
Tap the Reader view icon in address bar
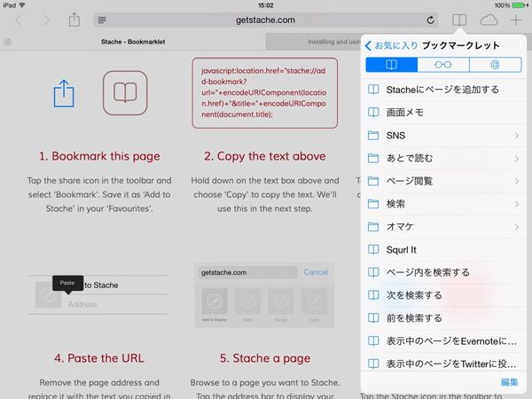(x=102, y=20)
